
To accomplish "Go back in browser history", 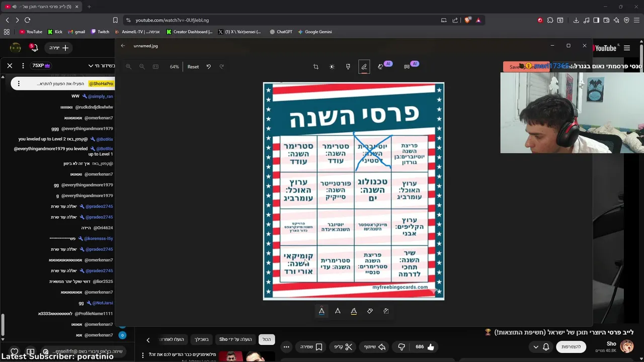I will (7, 20).
